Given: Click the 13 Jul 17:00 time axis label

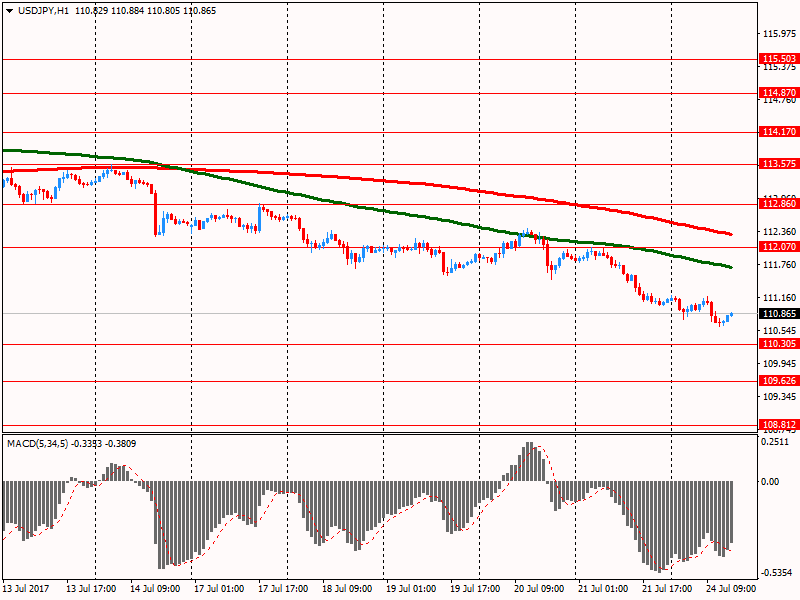Looking at the screenshot, I should pos(91,589).
